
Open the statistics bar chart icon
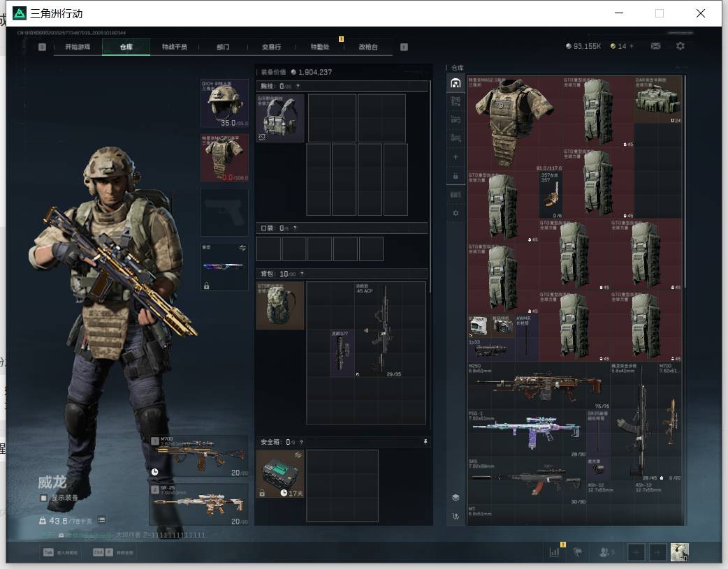click(554, 552)
